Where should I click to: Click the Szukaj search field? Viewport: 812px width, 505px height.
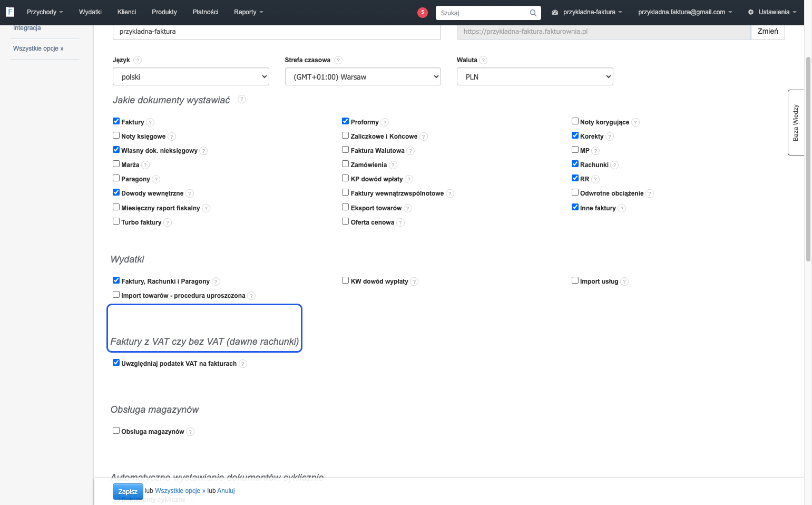(488, 13)
